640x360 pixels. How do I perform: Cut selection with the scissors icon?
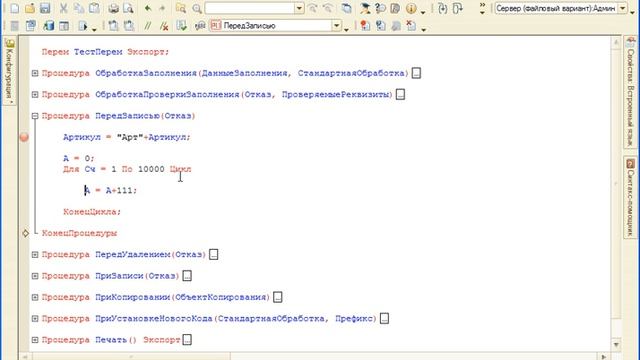(x=64, y=8)
